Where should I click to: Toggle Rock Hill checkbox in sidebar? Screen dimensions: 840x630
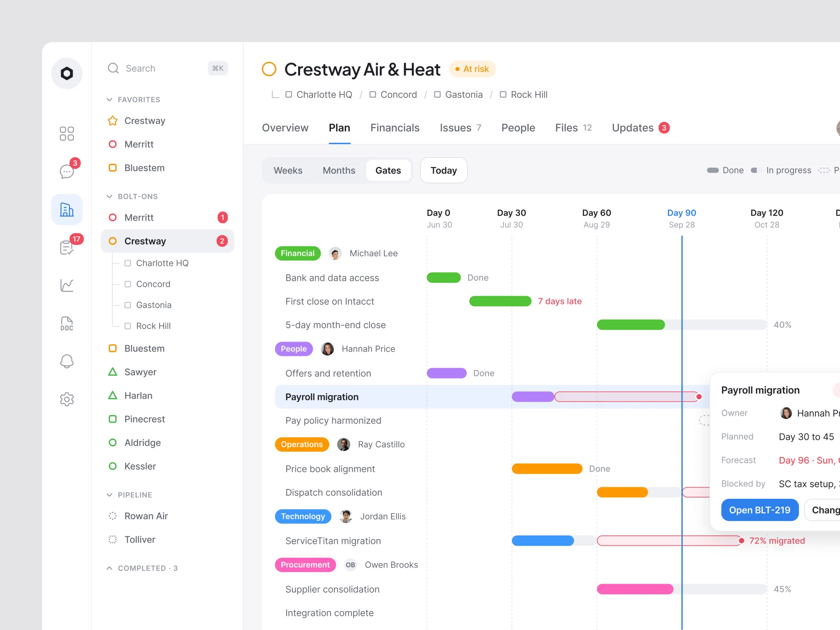click(128, 326)
